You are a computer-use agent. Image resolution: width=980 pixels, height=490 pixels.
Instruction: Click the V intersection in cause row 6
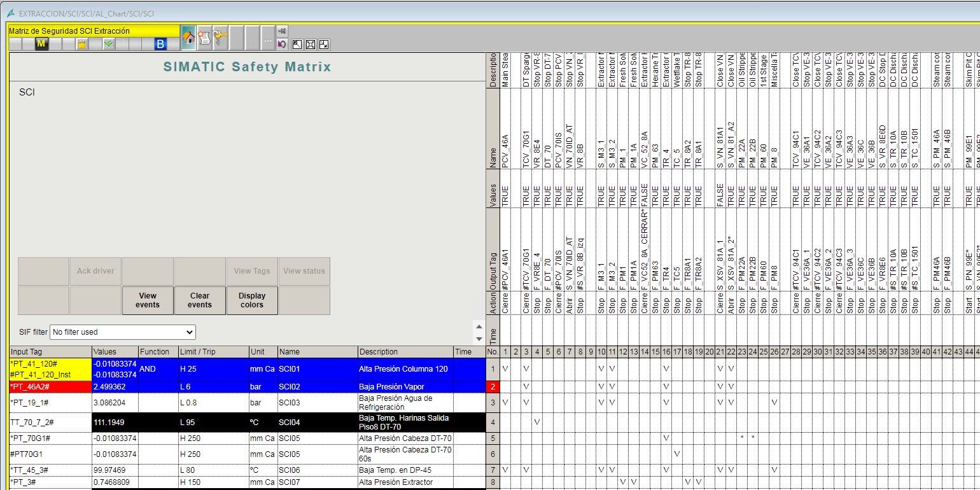click(677, 454)
